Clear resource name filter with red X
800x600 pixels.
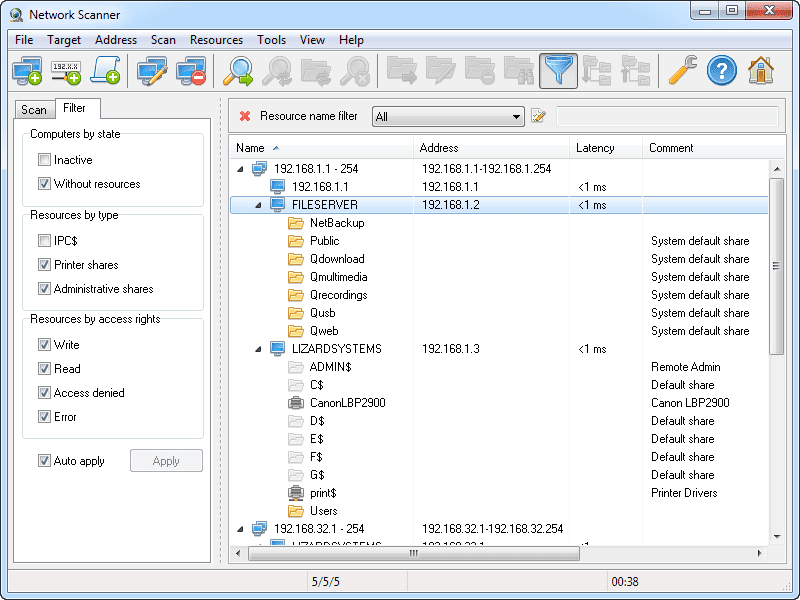pos(245,116)
